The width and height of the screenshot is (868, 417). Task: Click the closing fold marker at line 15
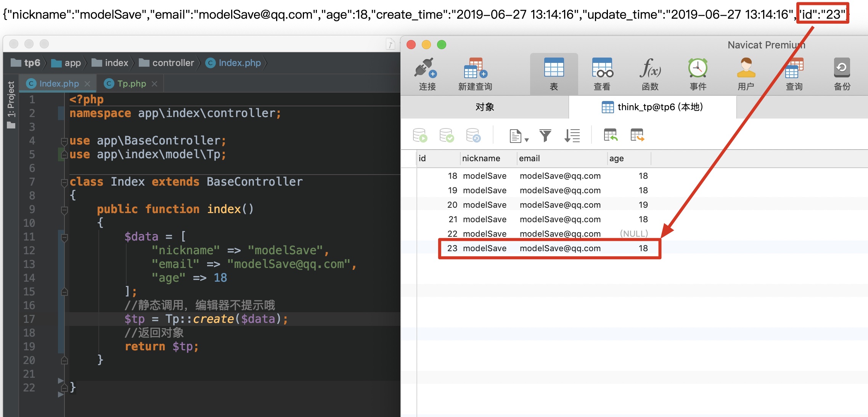pyautogui.click(x=64, y=292)
